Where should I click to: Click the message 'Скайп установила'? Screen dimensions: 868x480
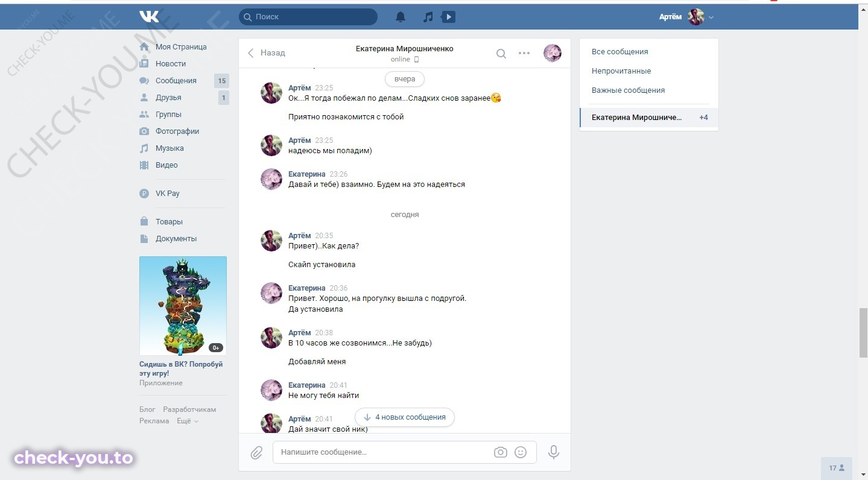tap(322, 265)
